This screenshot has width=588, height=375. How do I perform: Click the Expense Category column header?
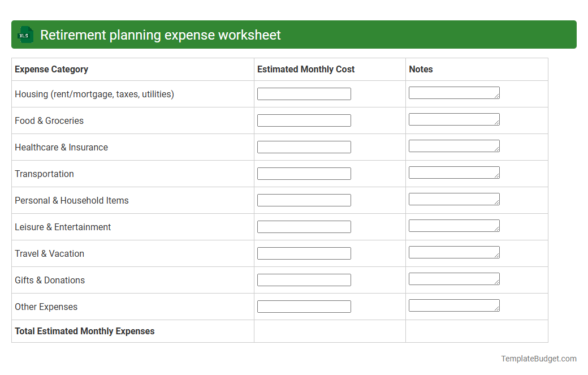[x=51, y=69]
